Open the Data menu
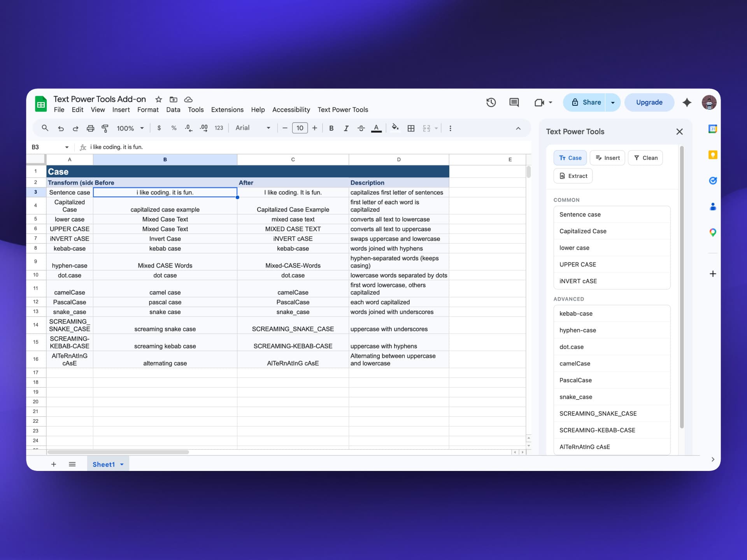747x560 pixels. [173, 110]
